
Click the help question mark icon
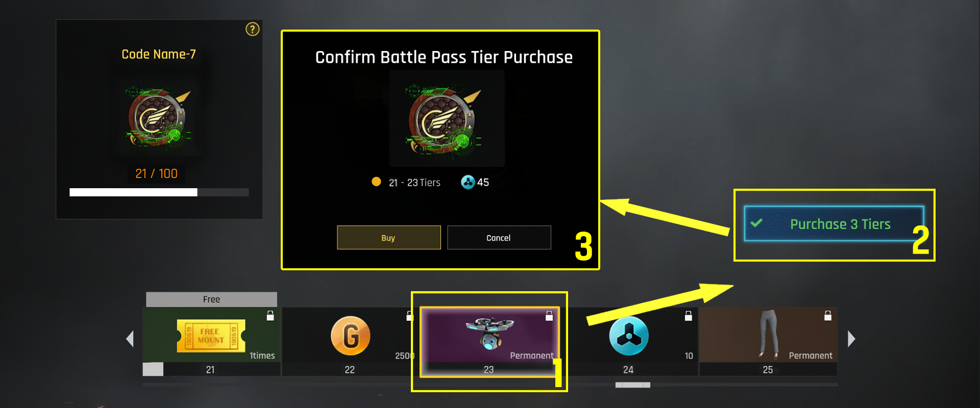click(252, 29)
